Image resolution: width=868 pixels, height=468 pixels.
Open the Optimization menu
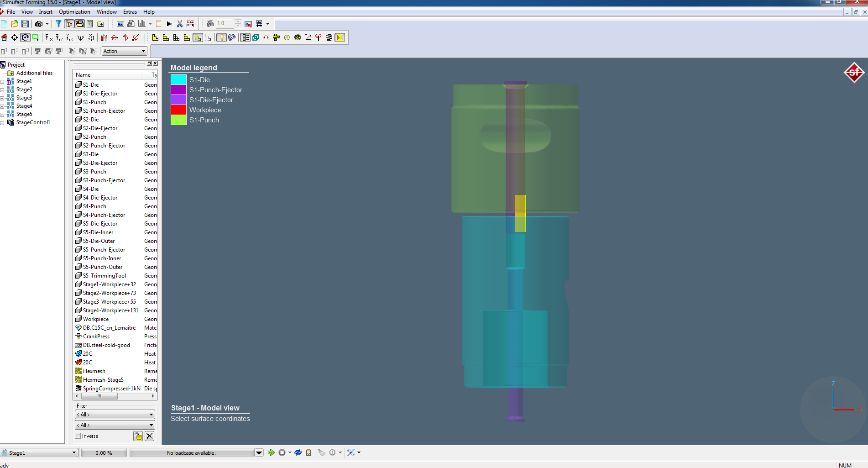pyautogui.click(x=74, y=12)
